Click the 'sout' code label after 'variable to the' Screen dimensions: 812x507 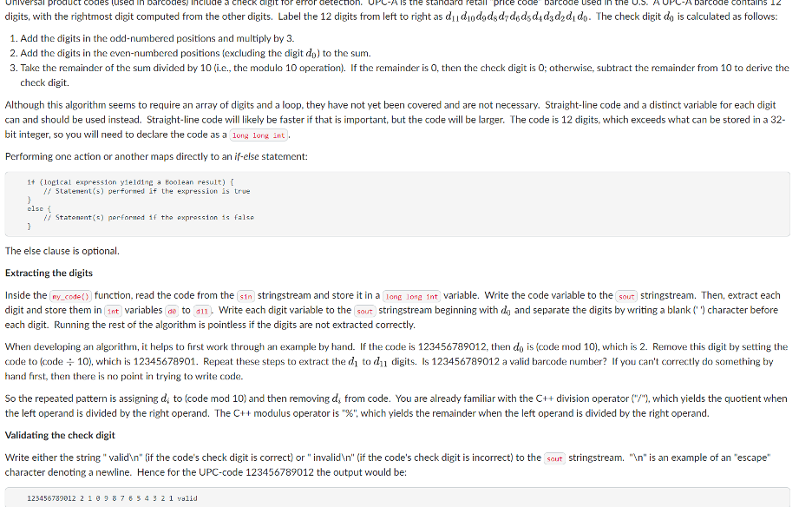(626, 297)
